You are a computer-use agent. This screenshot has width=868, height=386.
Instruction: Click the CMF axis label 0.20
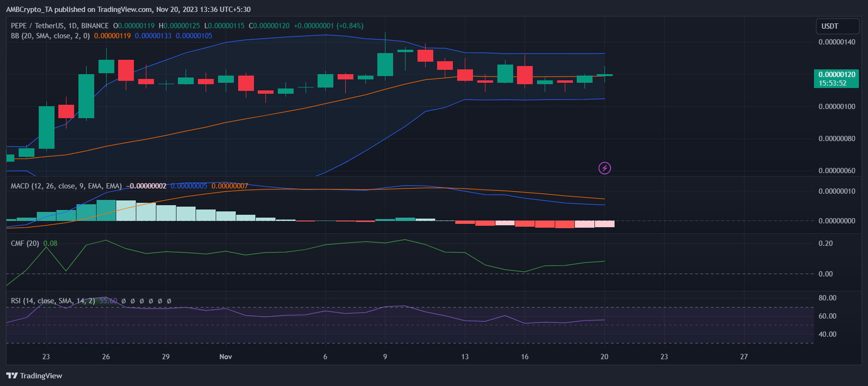825,243
